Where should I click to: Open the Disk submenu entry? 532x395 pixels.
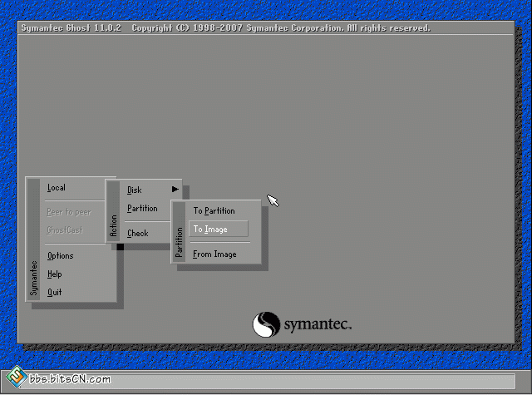pyautogui.click(x=135, y=190)
